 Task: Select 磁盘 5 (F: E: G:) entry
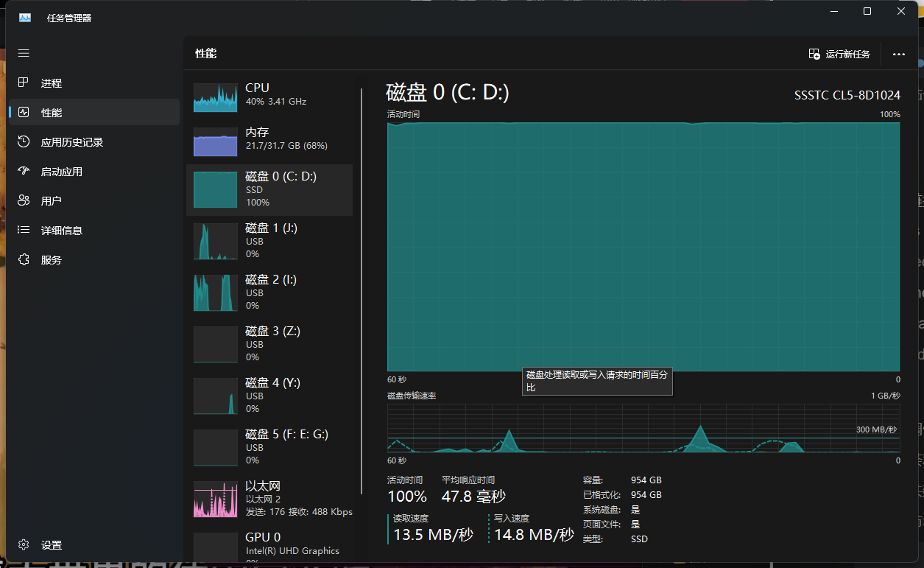pyautogui.click(x=269, y=448)
